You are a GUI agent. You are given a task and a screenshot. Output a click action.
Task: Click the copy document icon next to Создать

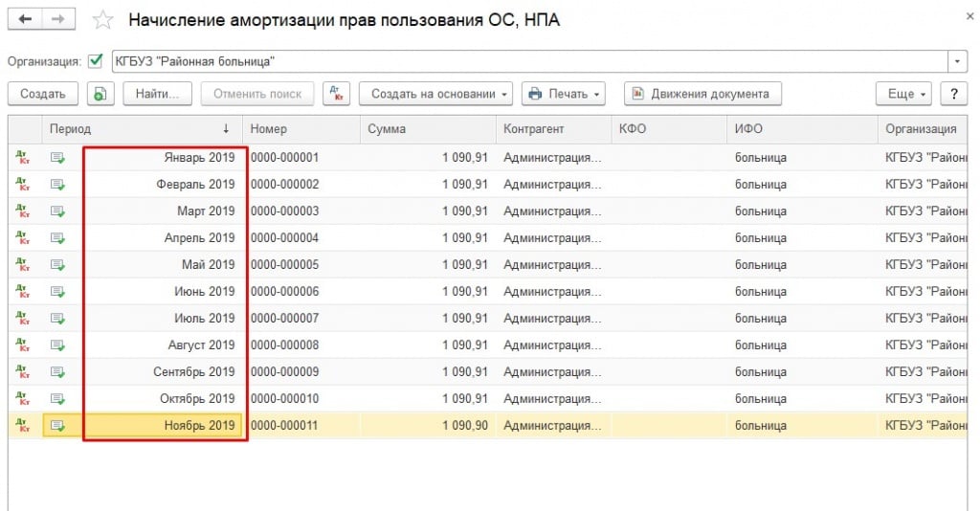pos(100,94)
